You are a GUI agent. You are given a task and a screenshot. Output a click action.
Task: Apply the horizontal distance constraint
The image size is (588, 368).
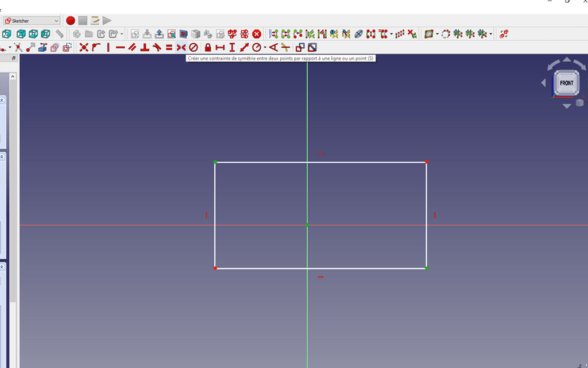(220, 47)
